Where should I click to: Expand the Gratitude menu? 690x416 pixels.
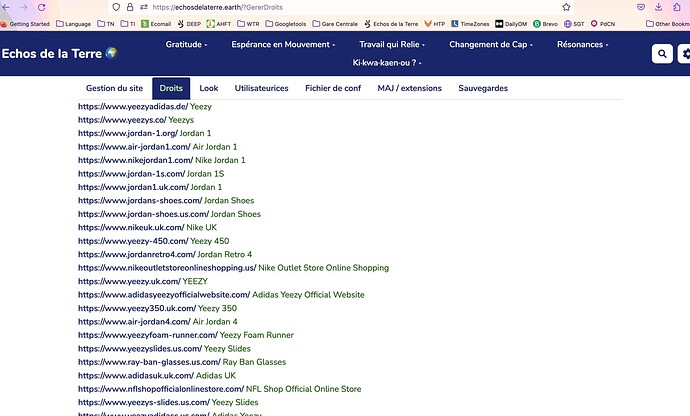point(186,44)
